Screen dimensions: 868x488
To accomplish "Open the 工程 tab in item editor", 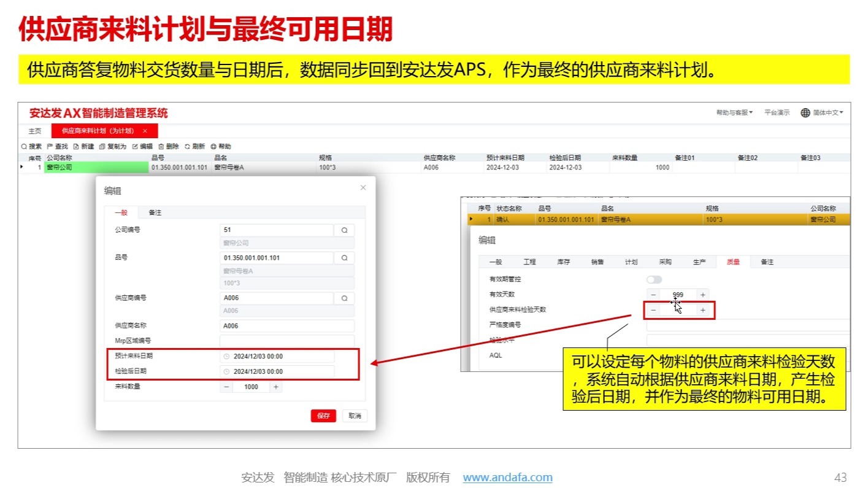I will click(x=529, y=262).
